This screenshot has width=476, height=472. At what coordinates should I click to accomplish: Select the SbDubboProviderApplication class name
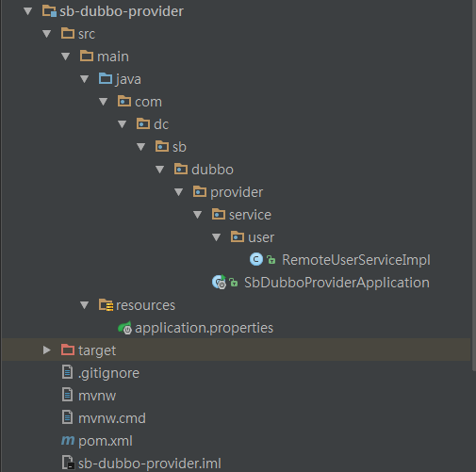tap(336, 283)
